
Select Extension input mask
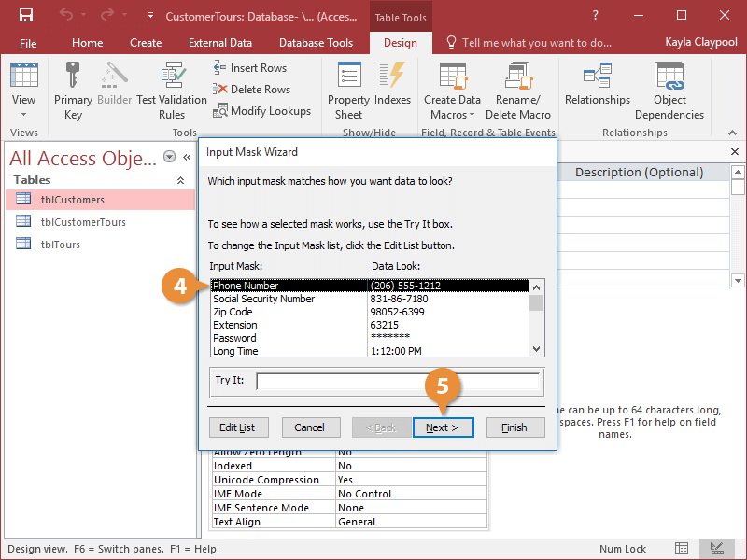click(370, 325)
